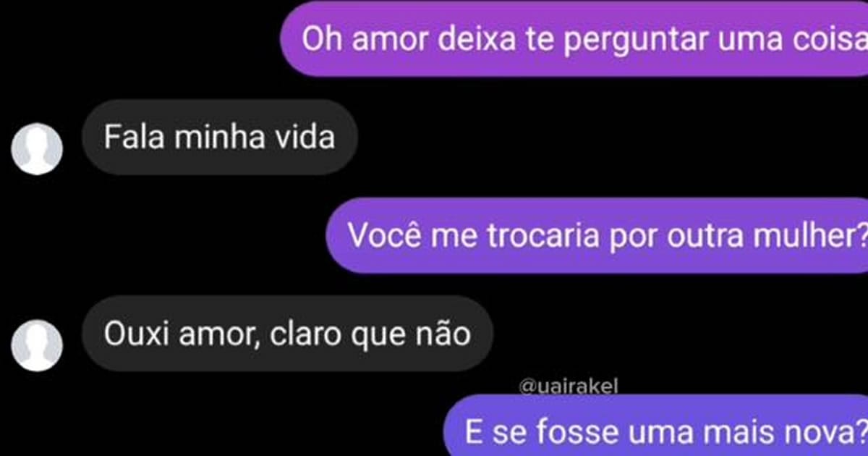The width and height of the screenshot is (868, 456).
Task: Select the "E se fosse uma mais nova?" message
Action: pyautogui.click(x=655, y=426)
